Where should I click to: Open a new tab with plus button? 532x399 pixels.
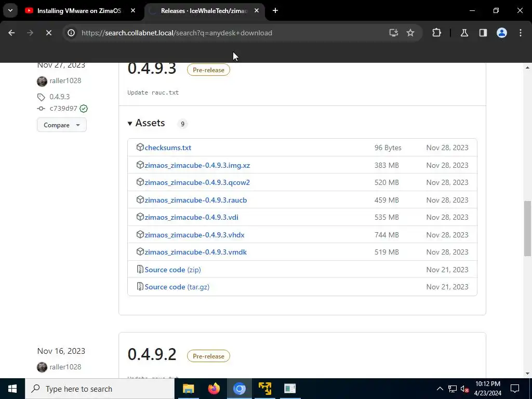(x=275, y=10)
